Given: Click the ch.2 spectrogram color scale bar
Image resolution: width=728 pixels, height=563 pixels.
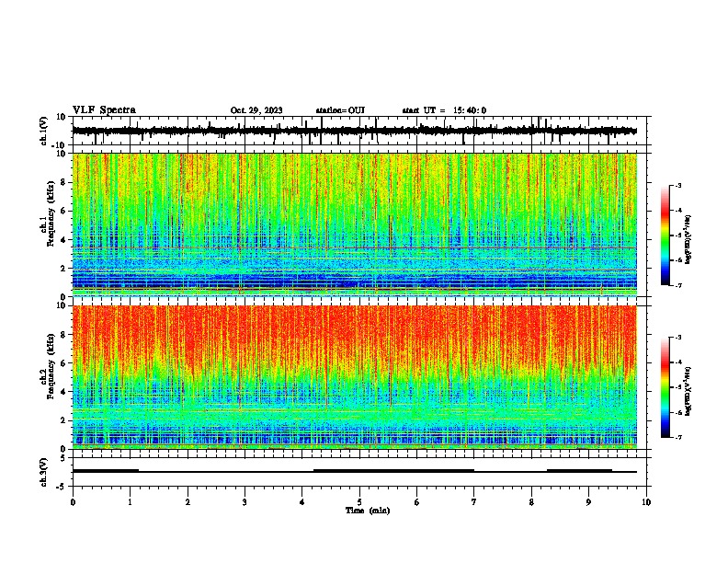Looking at the screenshot, I should click(x=665, y=387).
